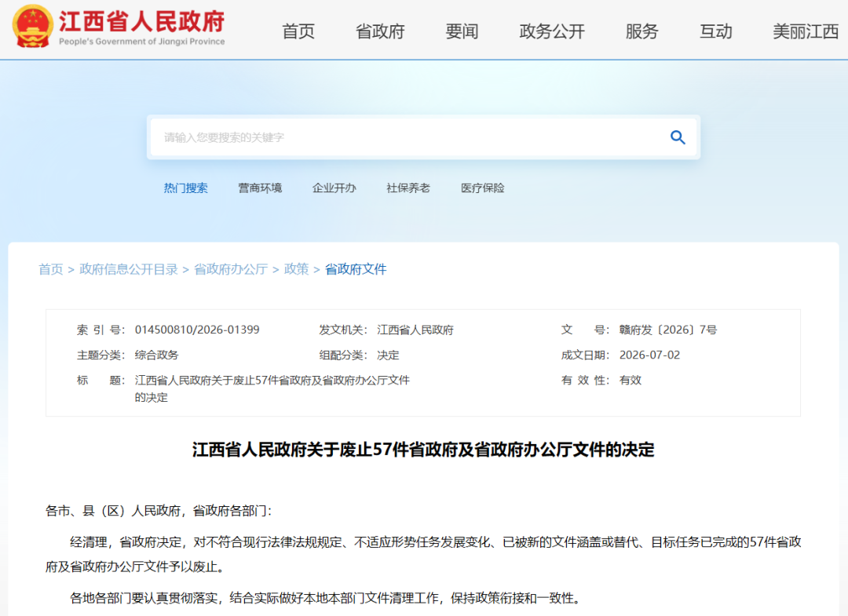848x616 pixels.
Task: Select the 热门搜索 label
Action: pyautogui.click(x=185, y=188)
